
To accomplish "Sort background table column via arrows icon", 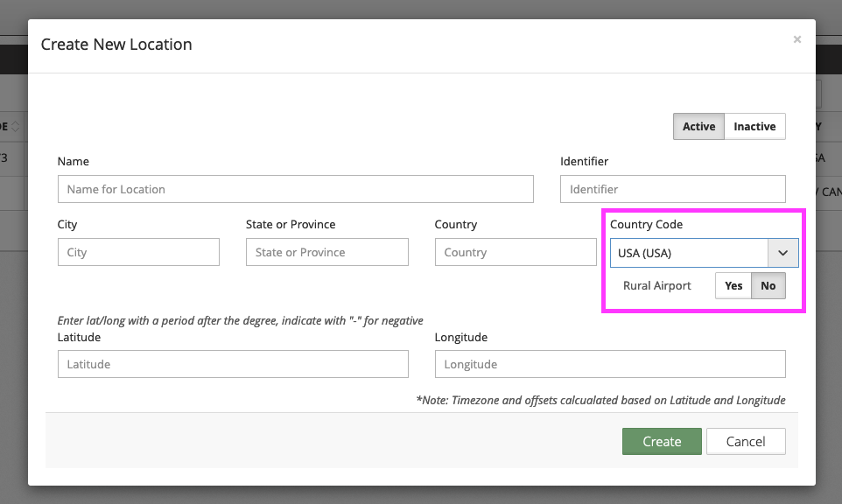I will click(15, 126).
